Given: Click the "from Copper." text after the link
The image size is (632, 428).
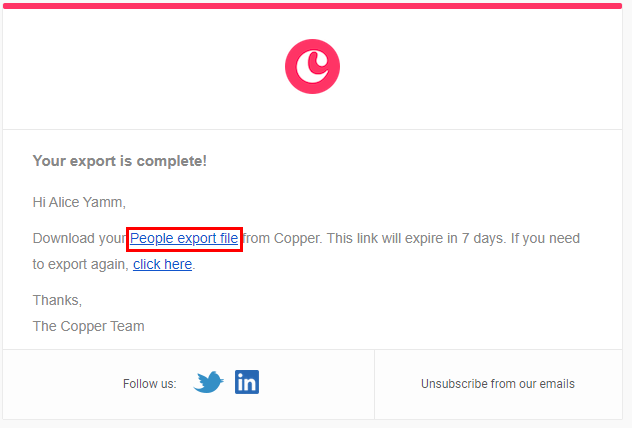Looking at the screenshot, I should click(x=281, y=238).
